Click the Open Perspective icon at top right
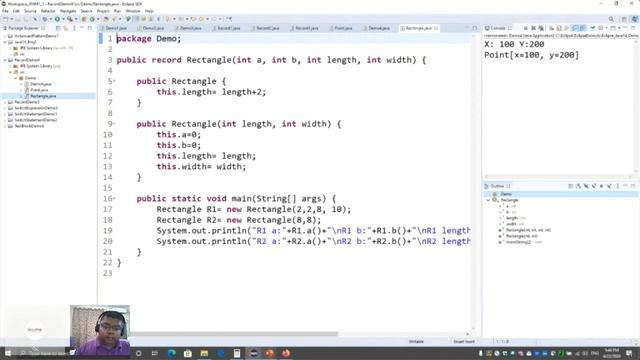The width and height of the screenshot is (640, 360). [x=624, y=19]
